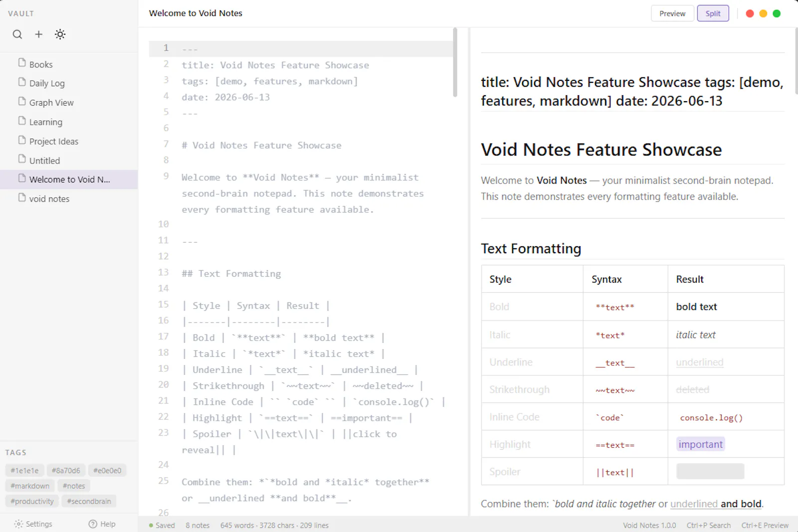Click the file icon beside Learning
Screen dimensions: 798x532
[22, 121]
